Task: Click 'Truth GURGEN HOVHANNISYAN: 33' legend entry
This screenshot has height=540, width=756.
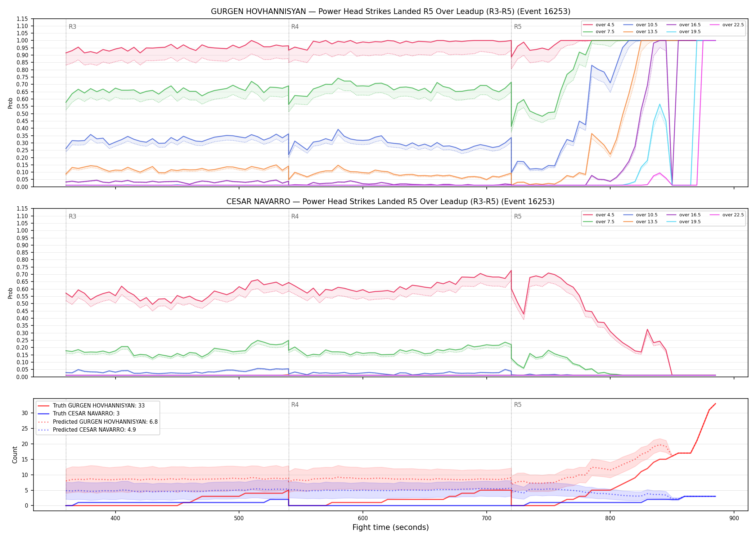Action: click(91, 406)
